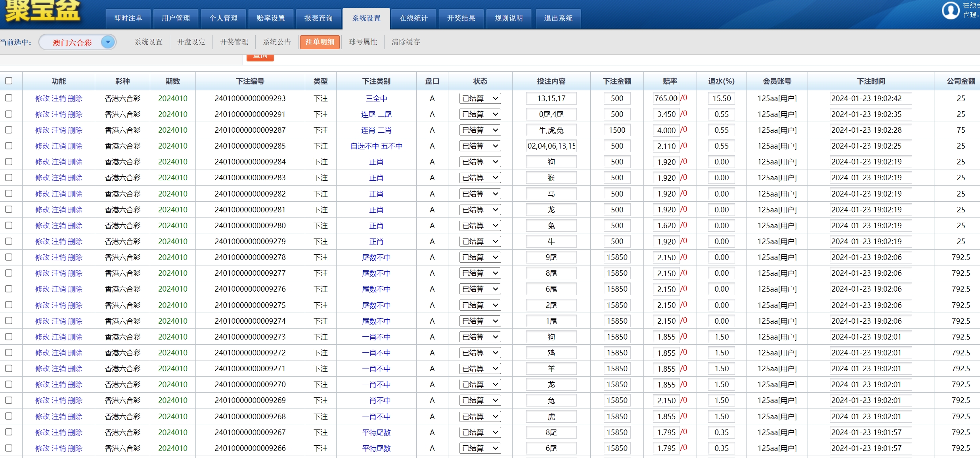The height and width of the screenshot is (458, 980).
Task: Open status dropdown for bet 24010000000009268
Action: coord(480,416)
